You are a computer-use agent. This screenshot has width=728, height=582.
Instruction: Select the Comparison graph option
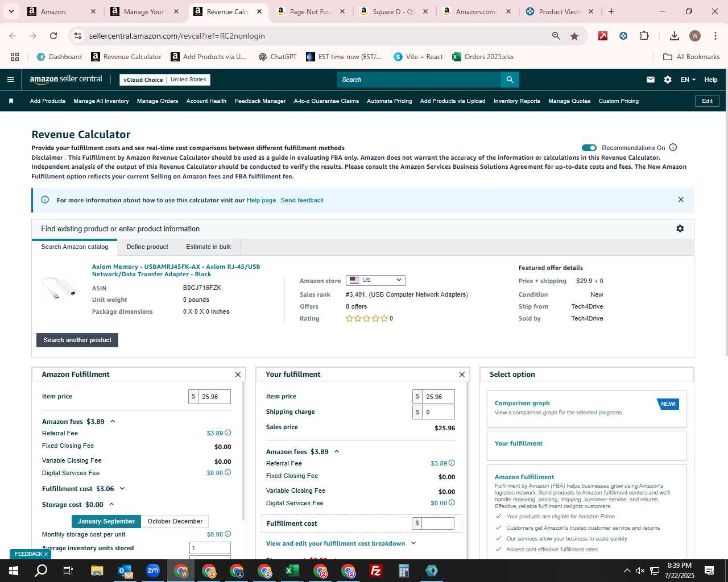tap(587, 408)
